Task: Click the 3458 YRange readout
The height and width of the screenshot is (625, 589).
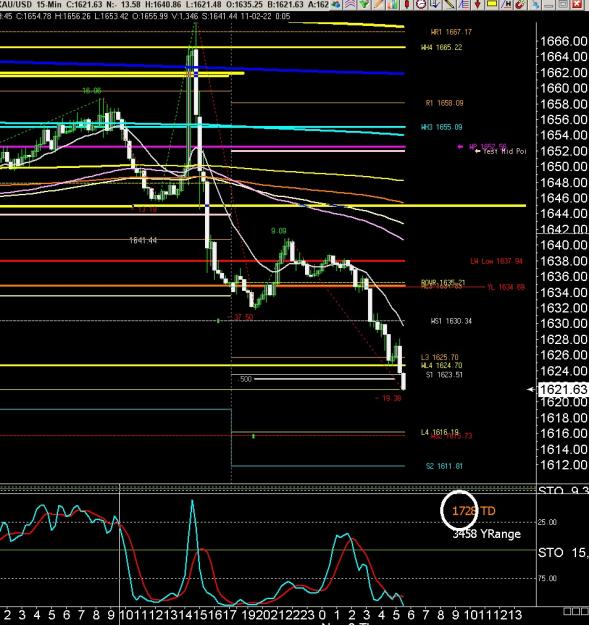Action: [487, 534]
